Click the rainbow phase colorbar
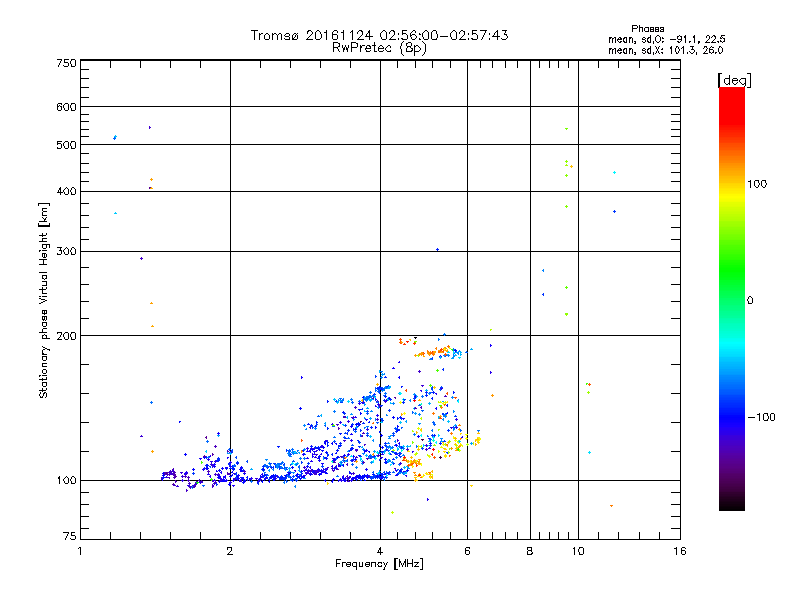 (732, 298)
